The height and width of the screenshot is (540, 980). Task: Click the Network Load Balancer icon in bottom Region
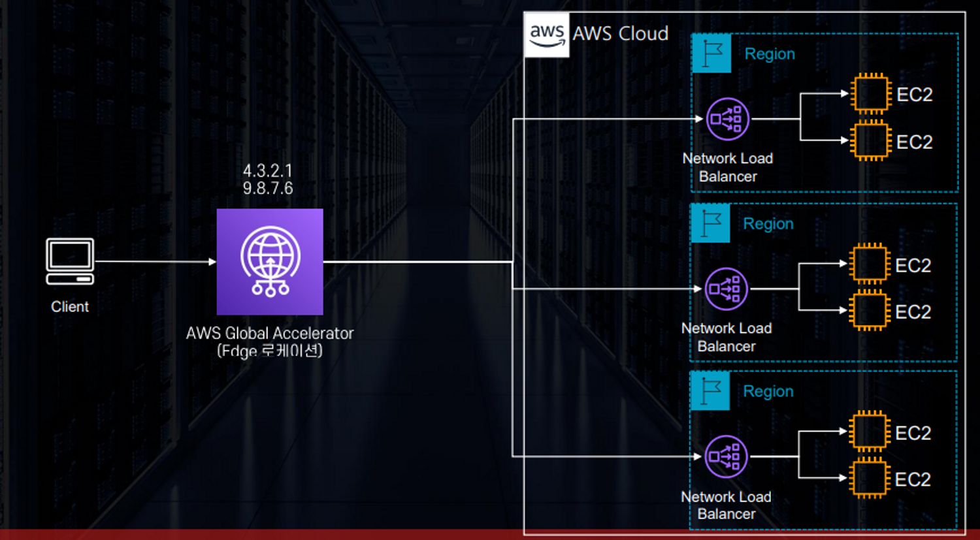tap(725, 456)
